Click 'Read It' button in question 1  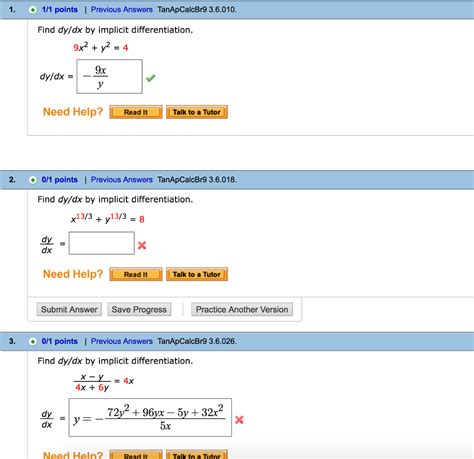[x=136, y=112]
